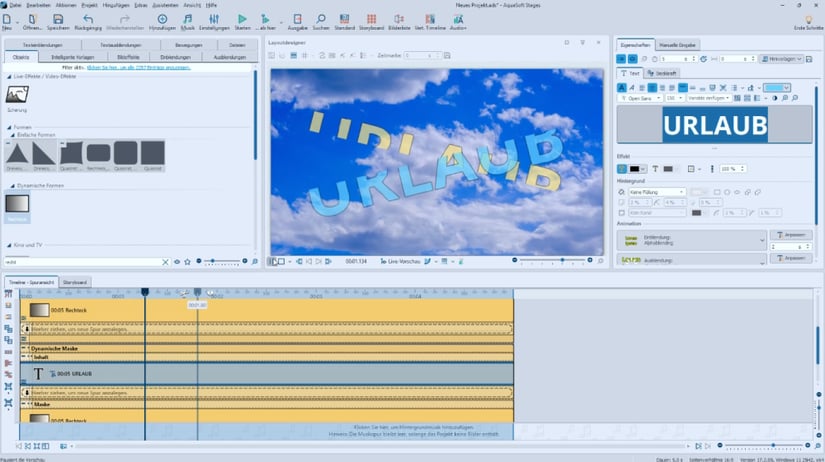Adjust the toolbox thumbnail size slider
825x462 pixels.
(x=222, y=261)
